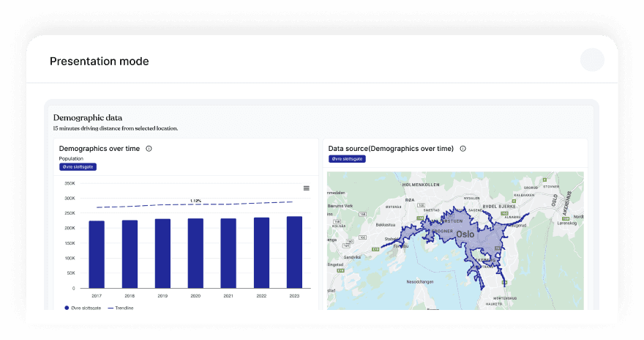The width and height of the screenshot is (644, 340).
Task: Click the 15 minutes driving distance subtitle
Action: point(116,128)
